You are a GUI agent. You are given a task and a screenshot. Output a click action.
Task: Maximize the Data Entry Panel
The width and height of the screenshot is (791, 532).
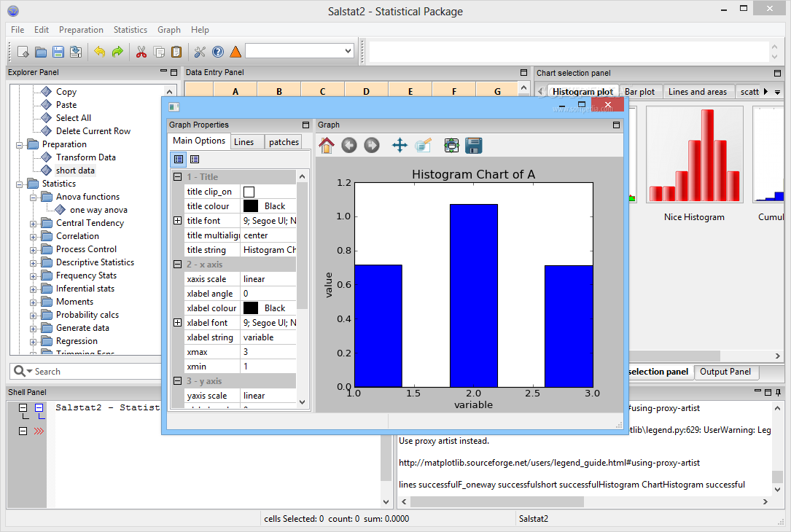(523, 73)
